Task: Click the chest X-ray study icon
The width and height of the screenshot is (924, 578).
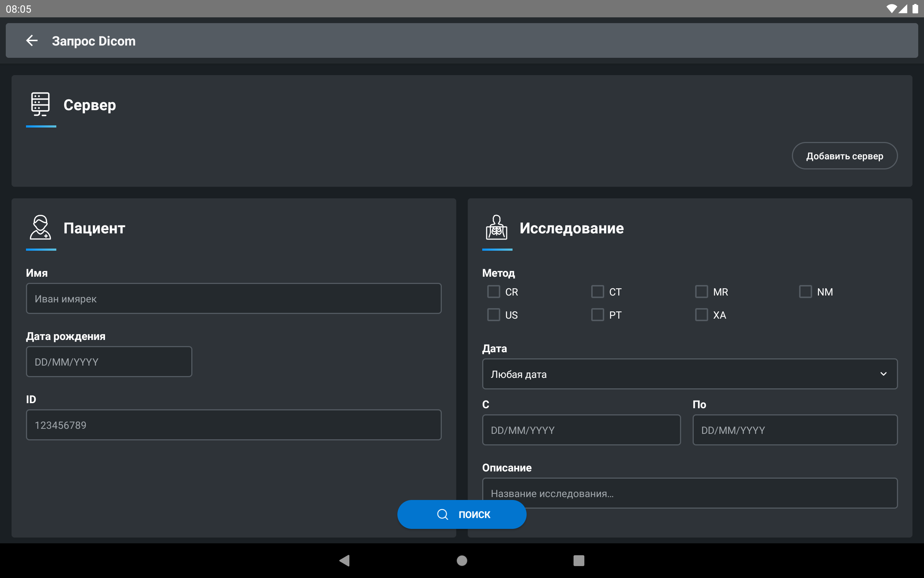Action: [x=496, y=227]
